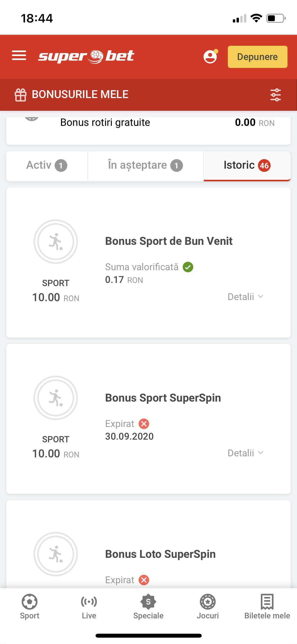Go to Sport in bottom navigation
The height and width of the screenshot is (644, 297).
tap(30, 606)
